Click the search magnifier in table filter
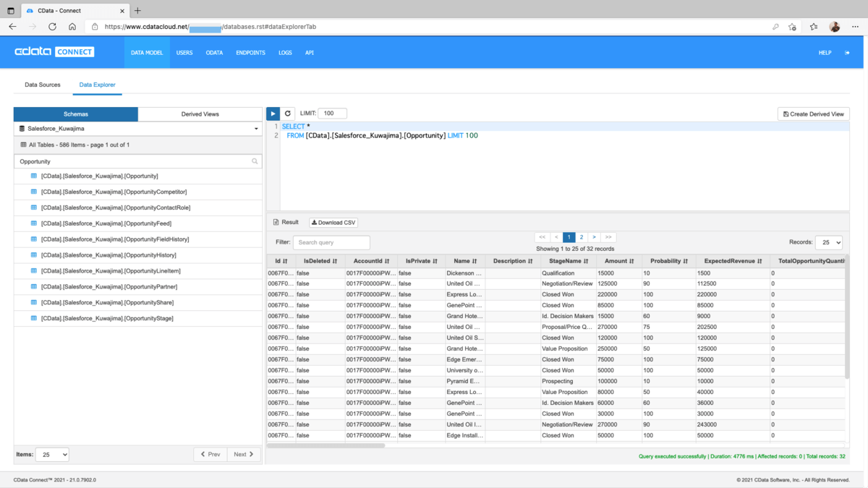868x488 pixels. 255,162
